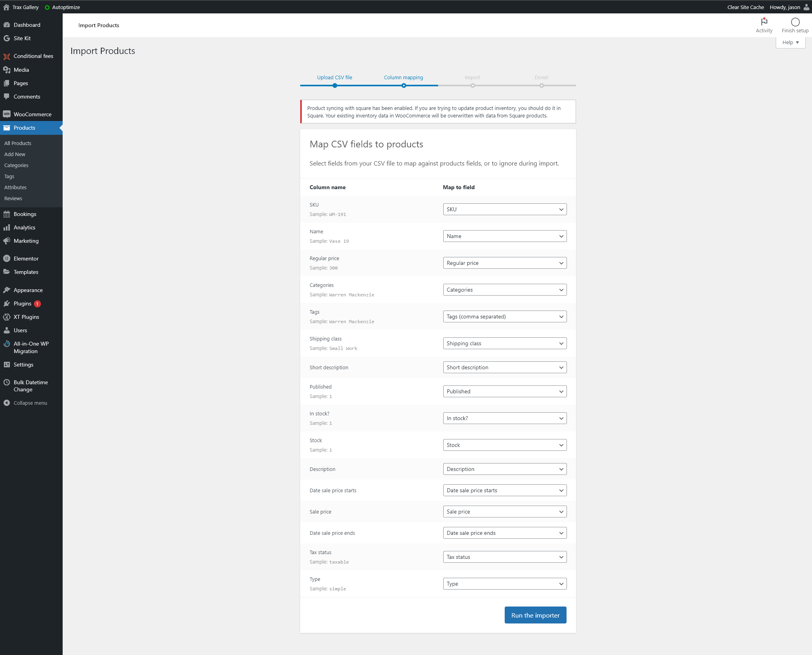
Task: Open the Published field dropdown
Action: click(505, 391)
